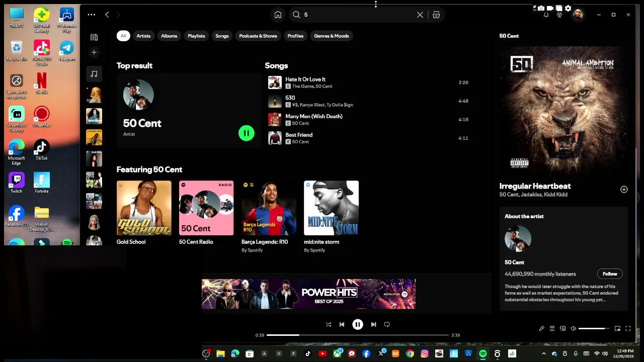Pause 50 Cent with green button
Viewport: 644px width, 362px height.
coord(247,133)
